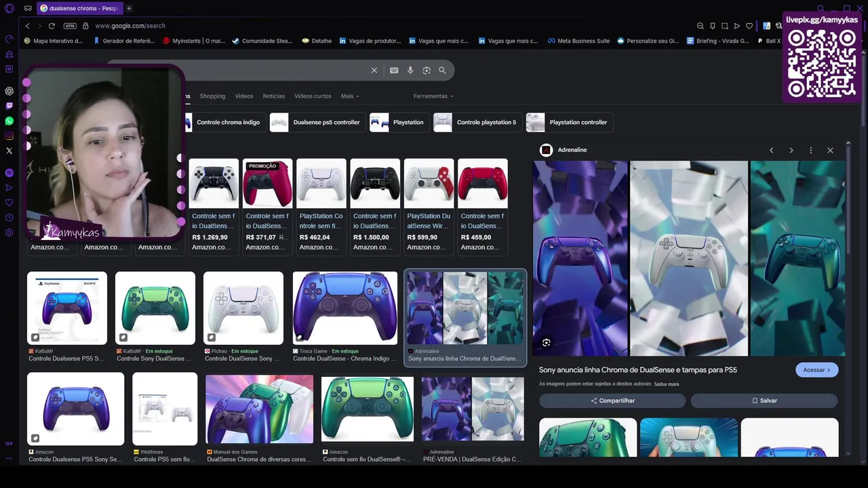This screenshot has height=488, width=868.
Task: Go back to previous page
Action: pos(27,26)
